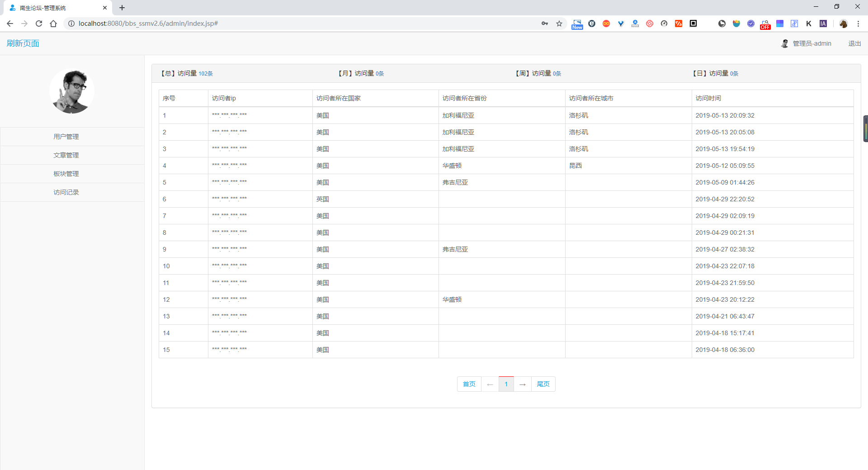Click the next page arrow in pagination
This screenshot has width=868, height=470.
[x=523, y=384]
